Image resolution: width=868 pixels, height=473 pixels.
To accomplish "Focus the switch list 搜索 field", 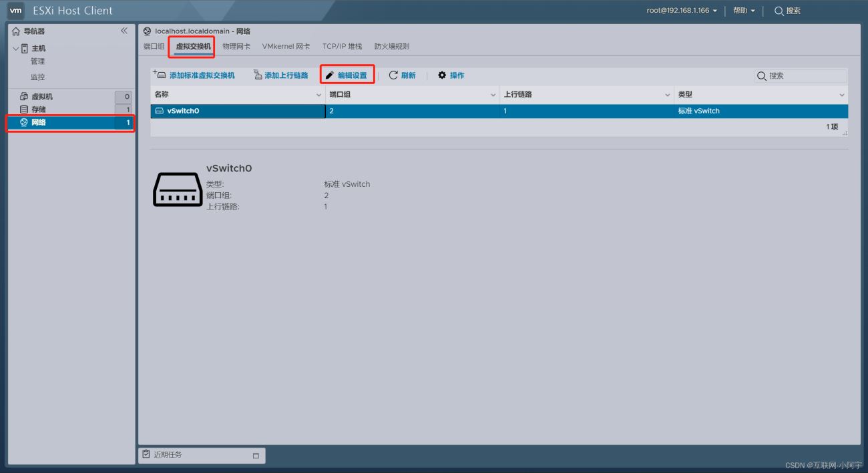I will point(801,76).
